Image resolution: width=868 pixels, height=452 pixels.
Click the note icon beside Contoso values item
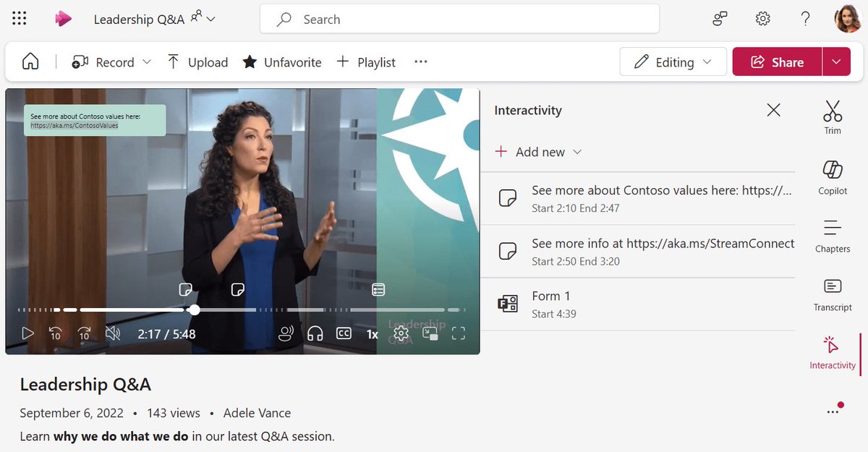[x=508, y=198]
